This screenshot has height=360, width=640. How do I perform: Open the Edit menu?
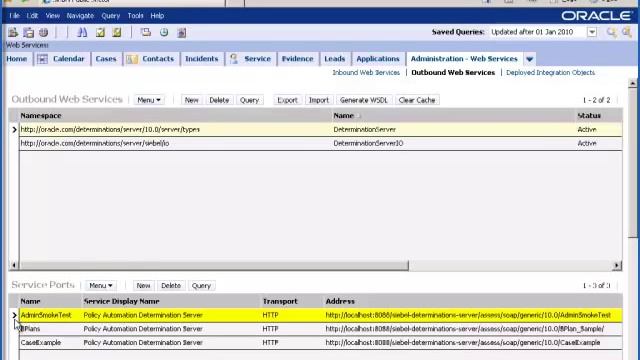point(32,16)
